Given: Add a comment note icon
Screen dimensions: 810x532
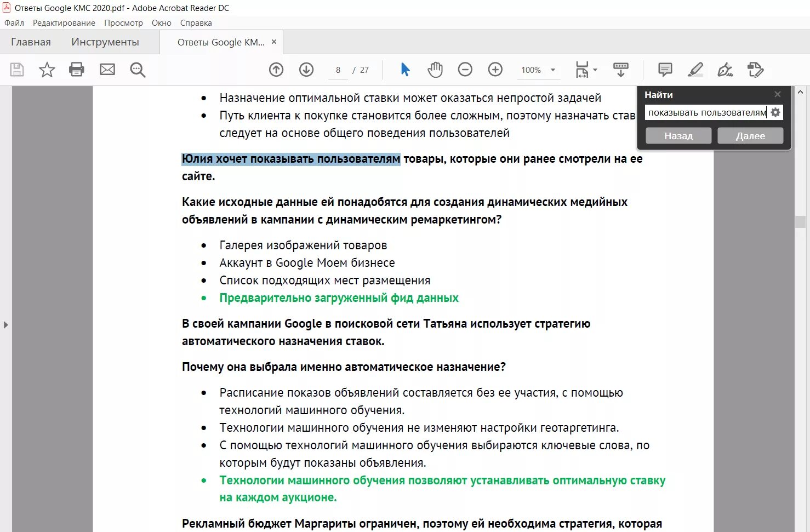Looking at the screenshot, I should pos(665,70).
